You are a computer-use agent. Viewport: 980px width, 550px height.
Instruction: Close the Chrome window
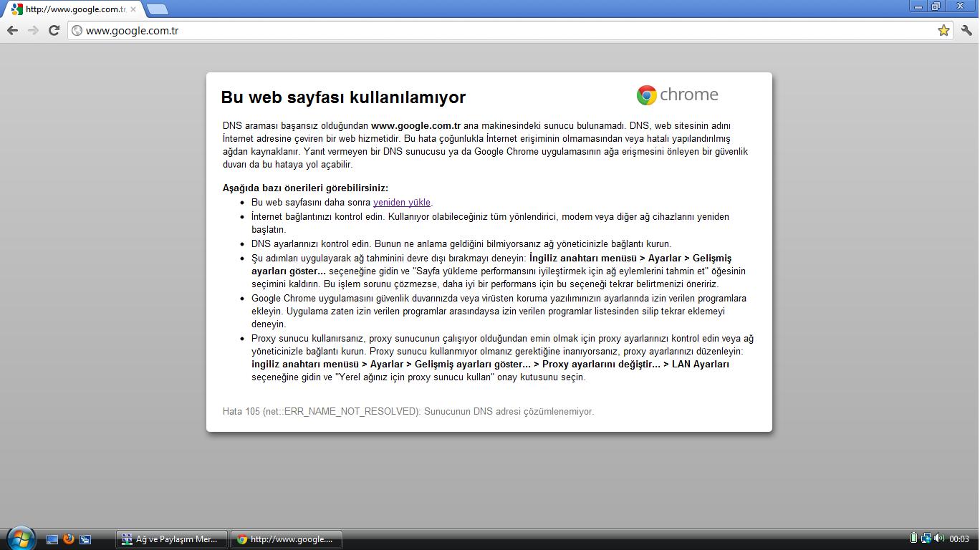pyautogui.click(x=960, y=6)
